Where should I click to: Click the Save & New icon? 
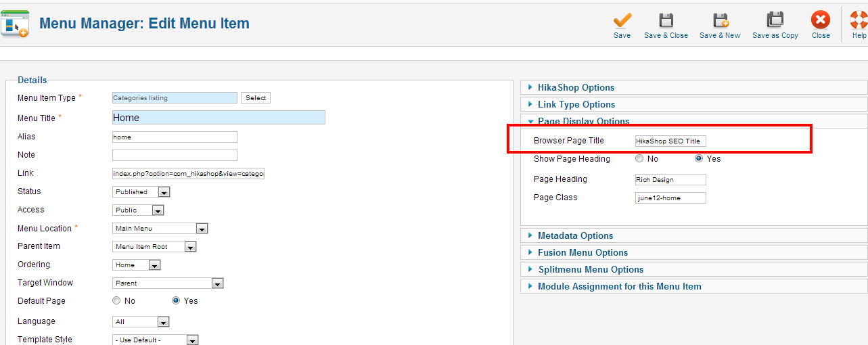coord(721,20)
